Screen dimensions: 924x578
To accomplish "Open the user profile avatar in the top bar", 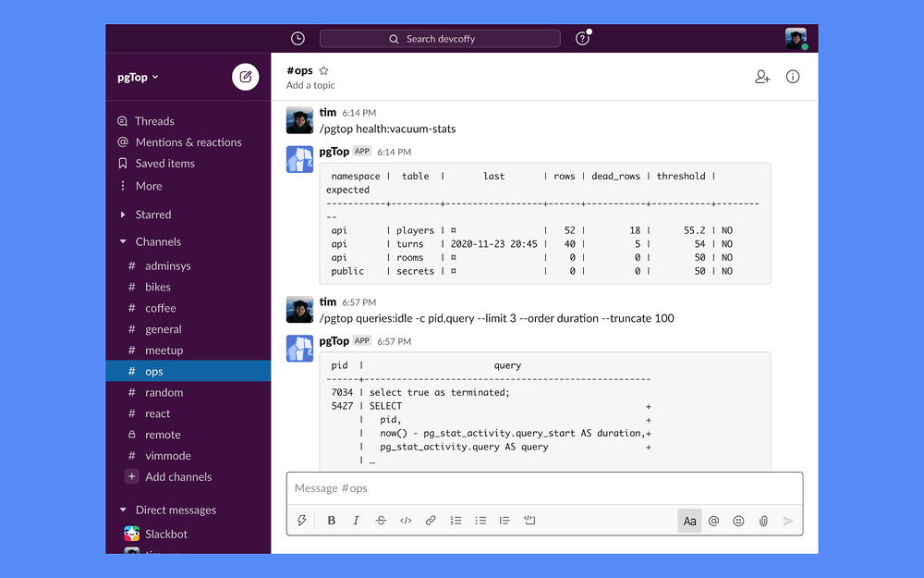I will [796, 39].
